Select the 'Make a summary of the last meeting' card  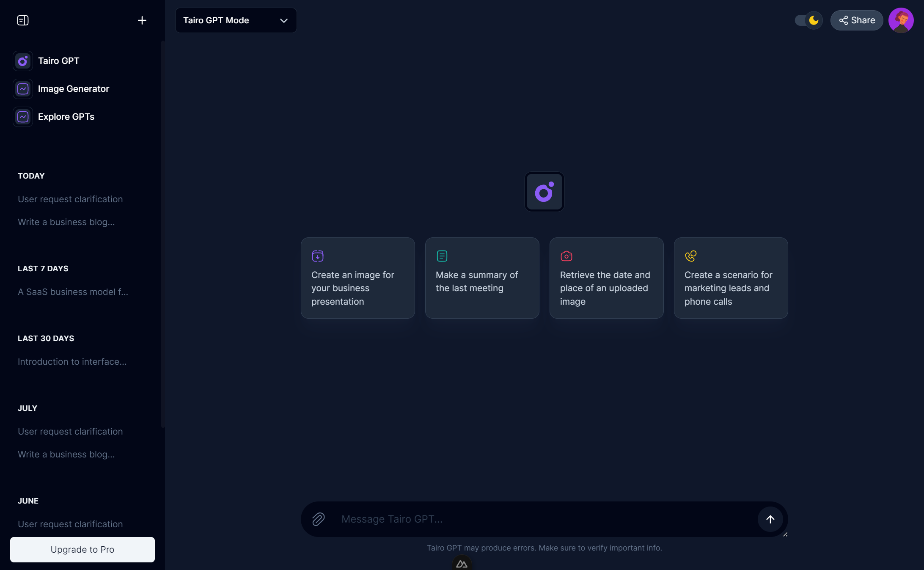[482, 278]
